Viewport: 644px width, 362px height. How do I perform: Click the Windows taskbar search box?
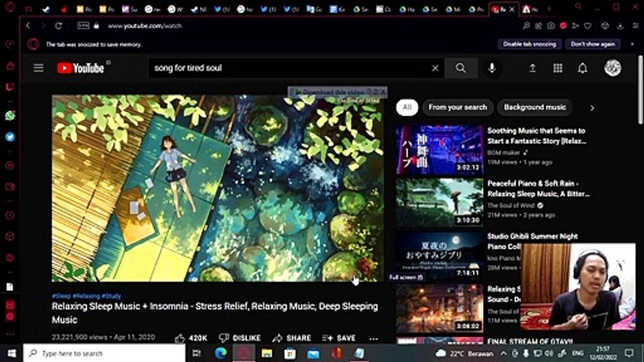[x=104, y=353]
